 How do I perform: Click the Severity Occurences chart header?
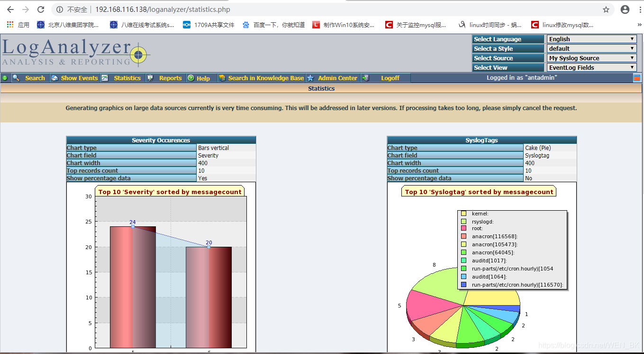coord(161,140)
